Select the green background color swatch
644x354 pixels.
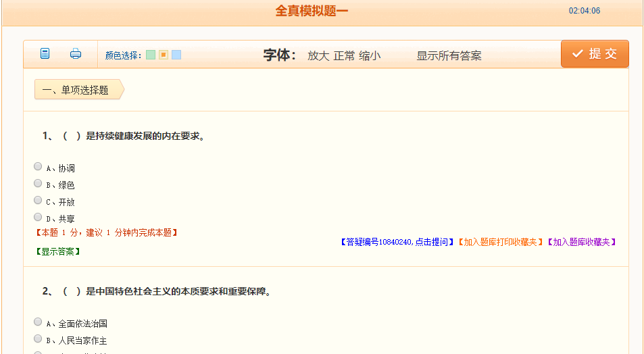click(151, 55)
